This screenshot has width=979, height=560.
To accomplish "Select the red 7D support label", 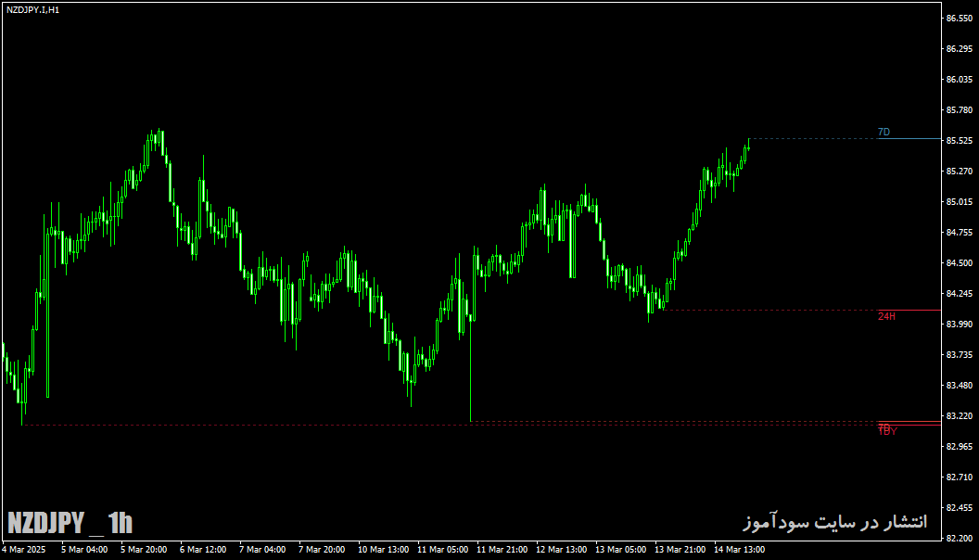I will (884, 427).
